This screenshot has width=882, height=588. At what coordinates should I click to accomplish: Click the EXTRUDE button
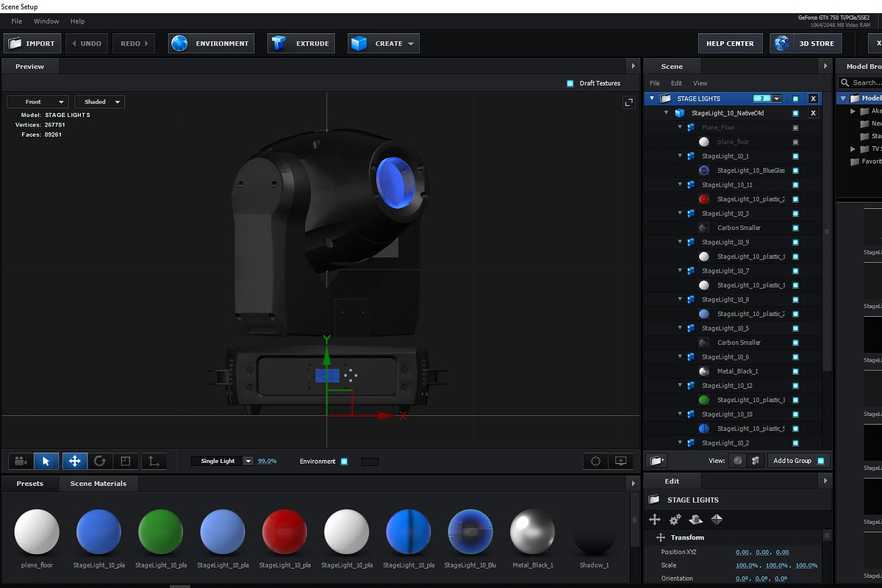click(301, 43)
